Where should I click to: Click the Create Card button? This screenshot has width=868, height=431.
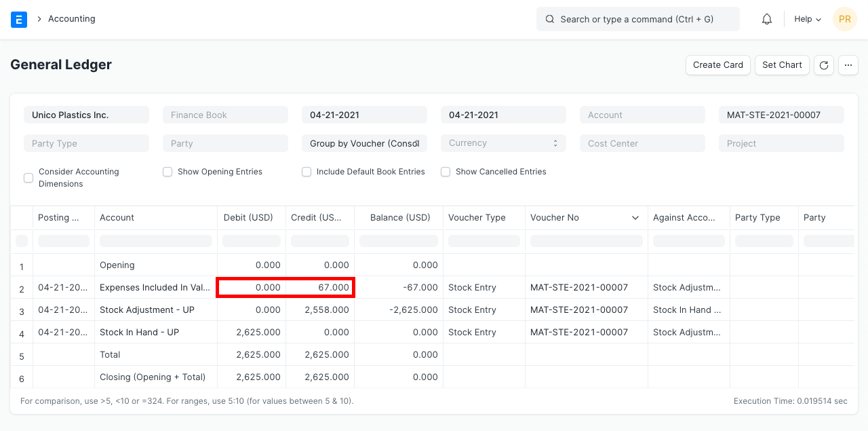pos(717,64)
